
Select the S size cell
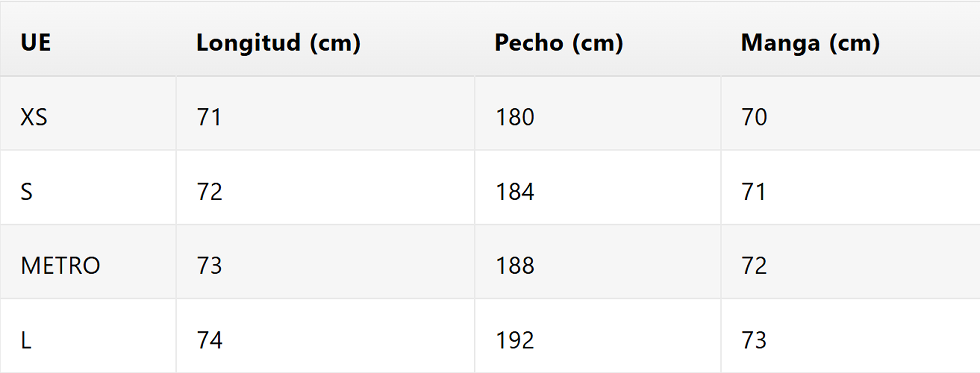(27, 191)
